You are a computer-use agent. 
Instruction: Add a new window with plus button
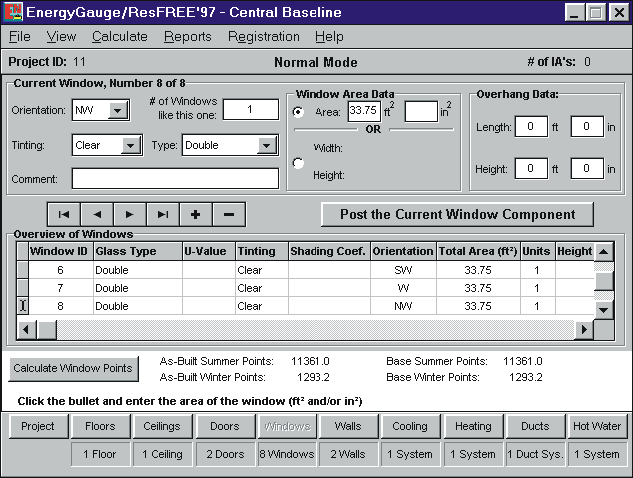tap(196, 214)
